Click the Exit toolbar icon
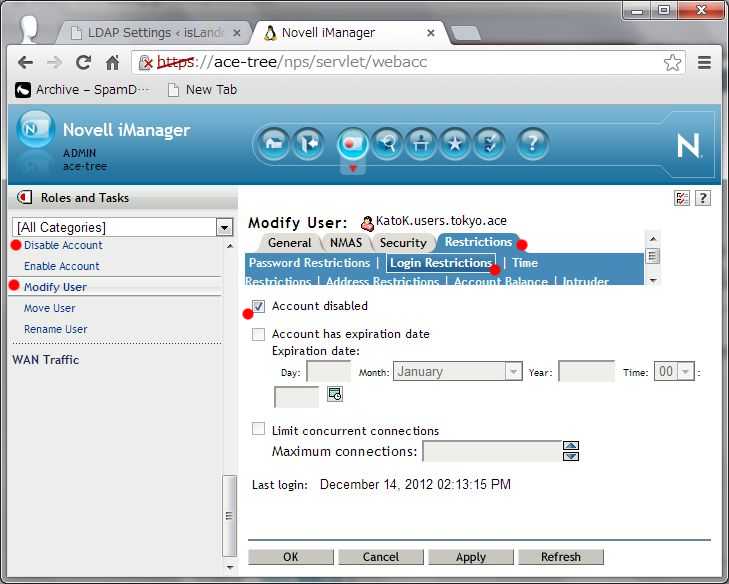 [308, 144]
